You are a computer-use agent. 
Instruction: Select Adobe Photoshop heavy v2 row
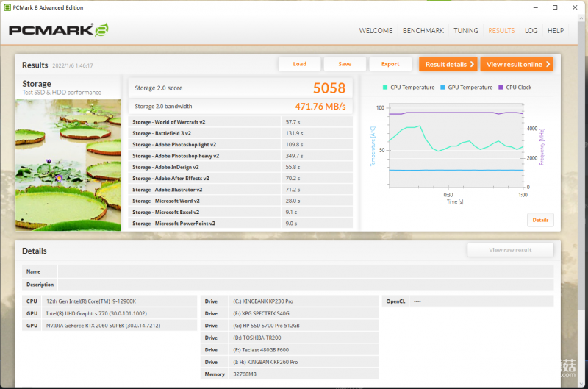pos(240,156)
